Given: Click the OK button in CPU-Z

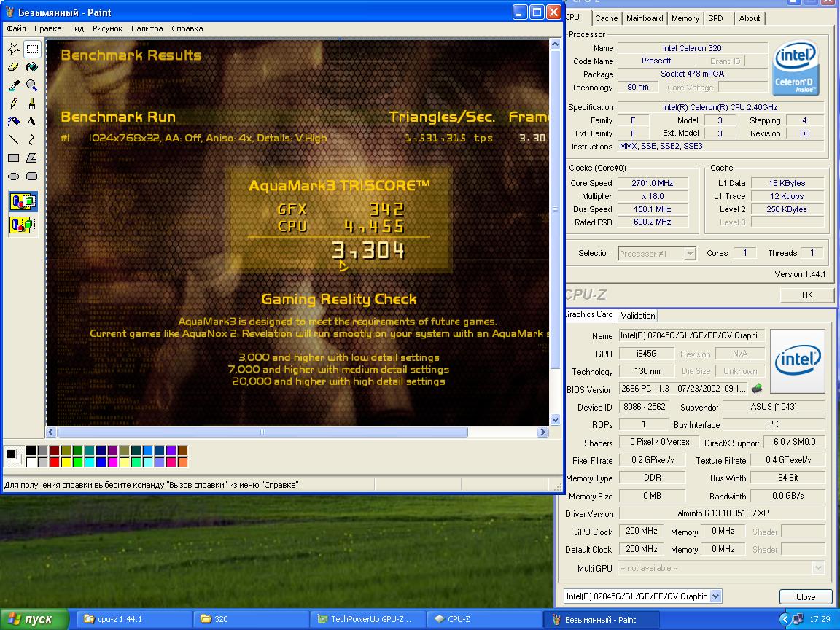Looking at the screenshot, I should click(x=807, y=295).
